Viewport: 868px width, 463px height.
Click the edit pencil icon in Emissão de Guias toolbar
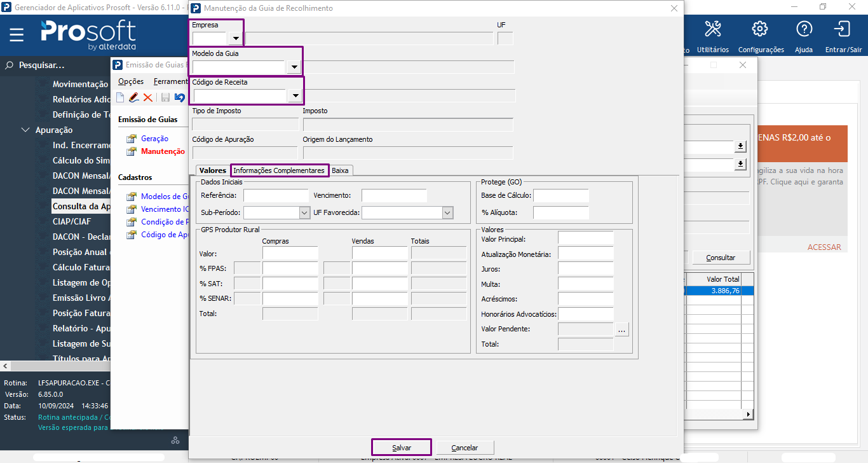pyautogui.click(x=133, y=97)
